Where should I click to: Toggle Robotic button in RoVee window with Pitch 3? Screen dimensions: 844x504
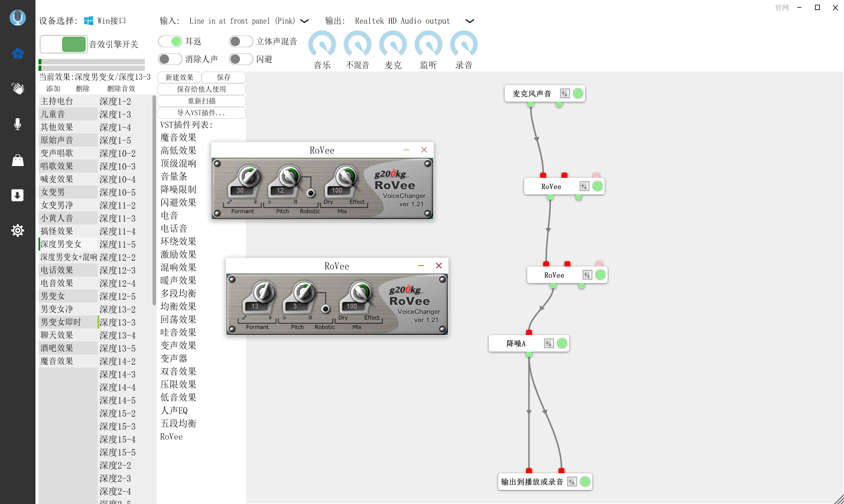pos(325,309)
